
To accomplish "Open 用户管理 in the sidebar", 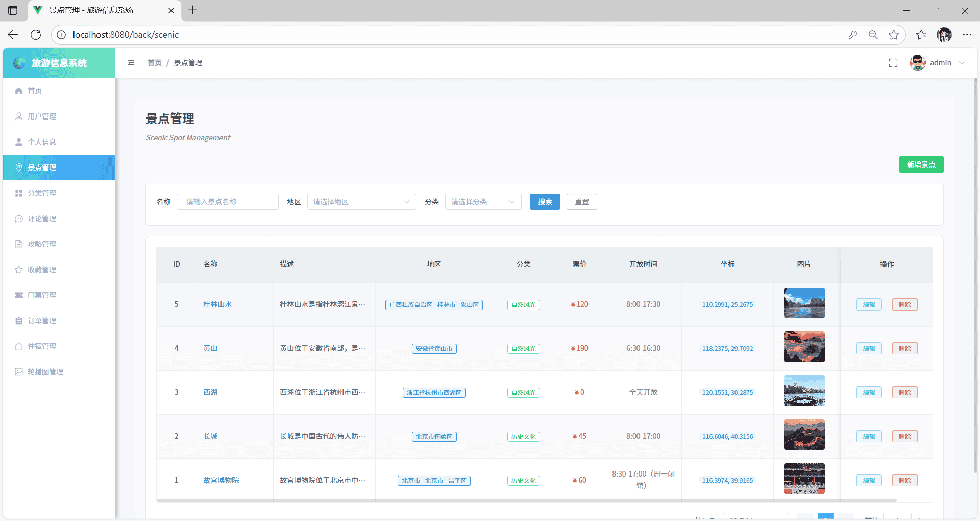I will point(42,116).
